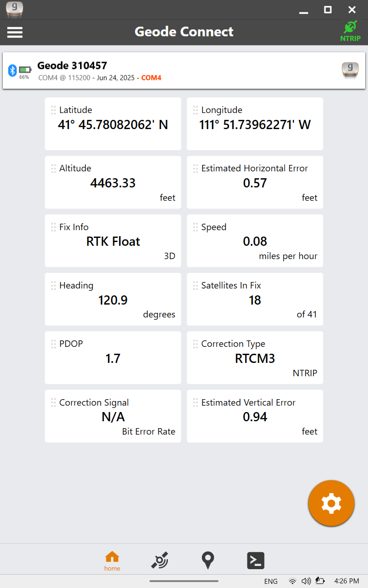Open the map location pin tab
The width and height of the screenshot is (368, 588).
(x=208, y=560)
